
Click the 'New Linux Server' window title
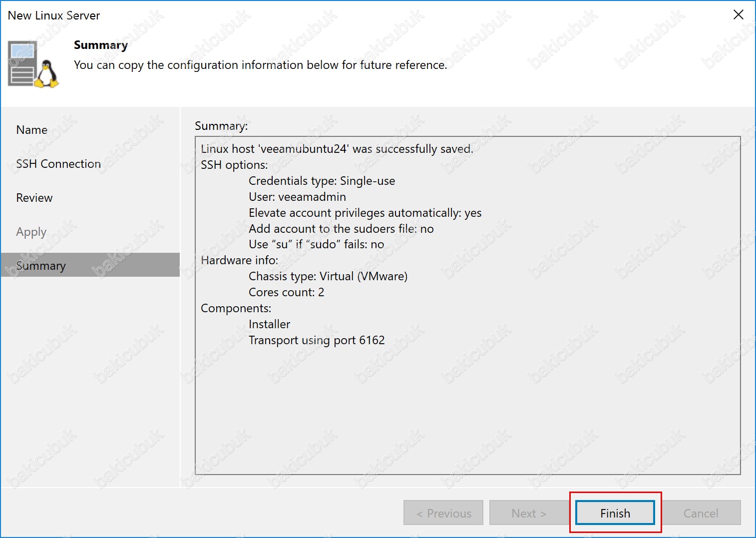point(54,15)
